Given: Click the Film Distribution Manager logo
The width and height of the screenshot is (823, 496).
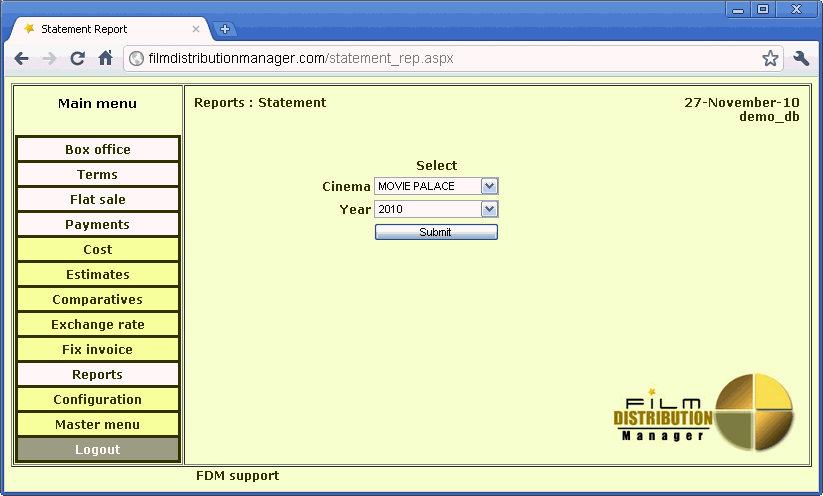Looking at the screenshot, I should click(704, 410).
